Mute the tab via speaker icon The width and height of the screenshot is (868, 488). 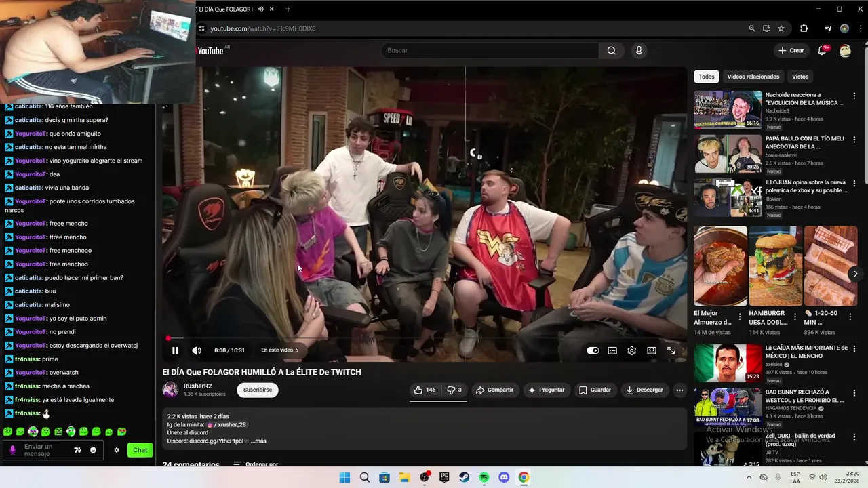coord(260,9)
